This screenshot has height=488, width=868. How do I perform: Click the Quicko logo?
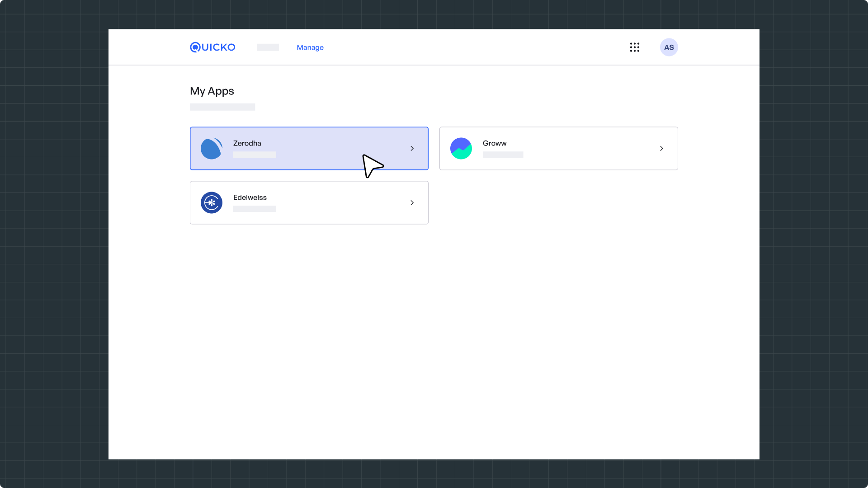[x=212, y=47]
